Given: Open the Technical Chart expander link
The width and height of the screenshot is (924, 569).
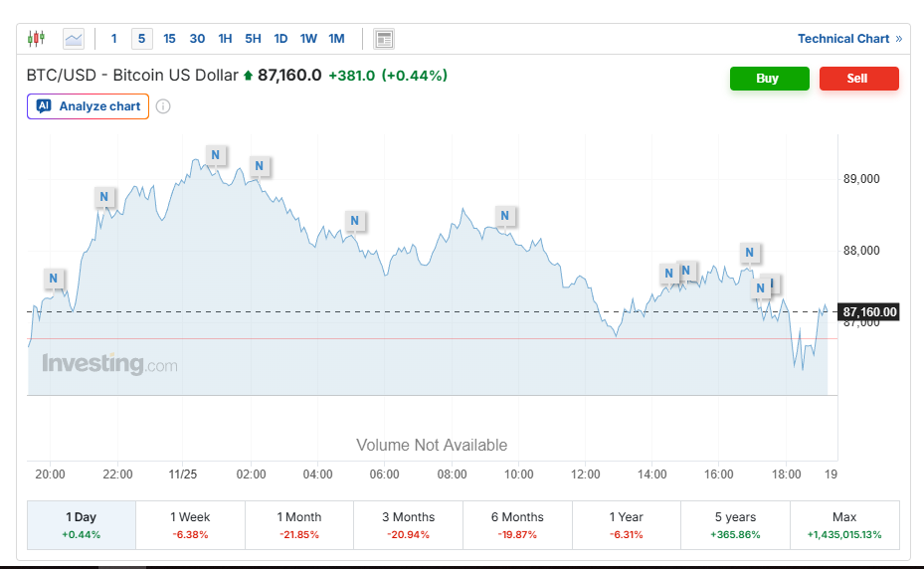Looking at the screenshot, I should click(x=849, y=39).
